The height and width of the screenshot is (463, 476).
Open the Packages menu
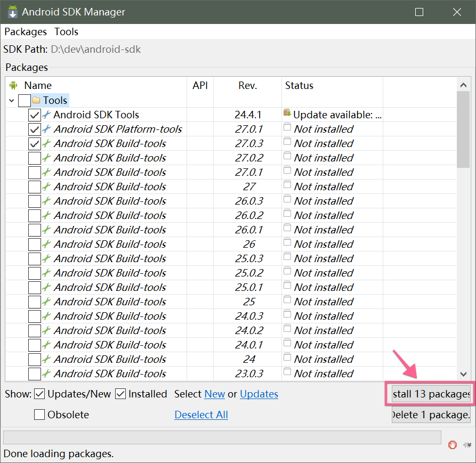[26, 31]
